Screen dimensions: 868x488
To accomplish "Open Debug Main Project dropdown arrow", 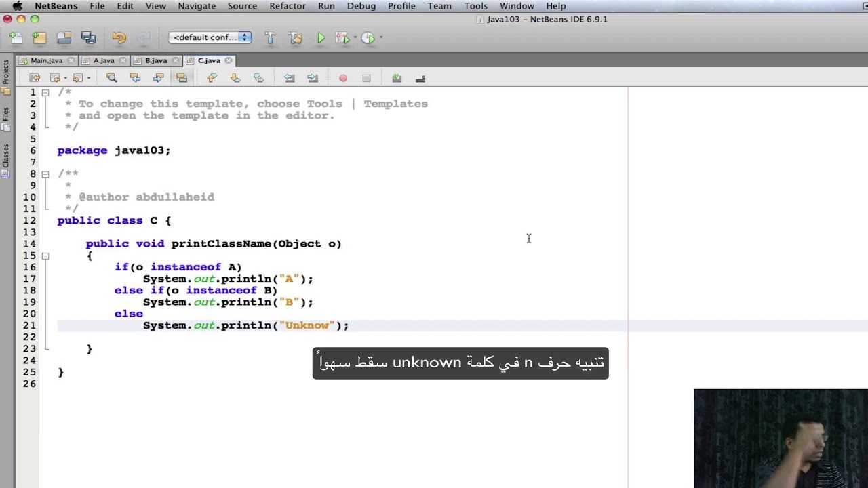I will point(355,38).
